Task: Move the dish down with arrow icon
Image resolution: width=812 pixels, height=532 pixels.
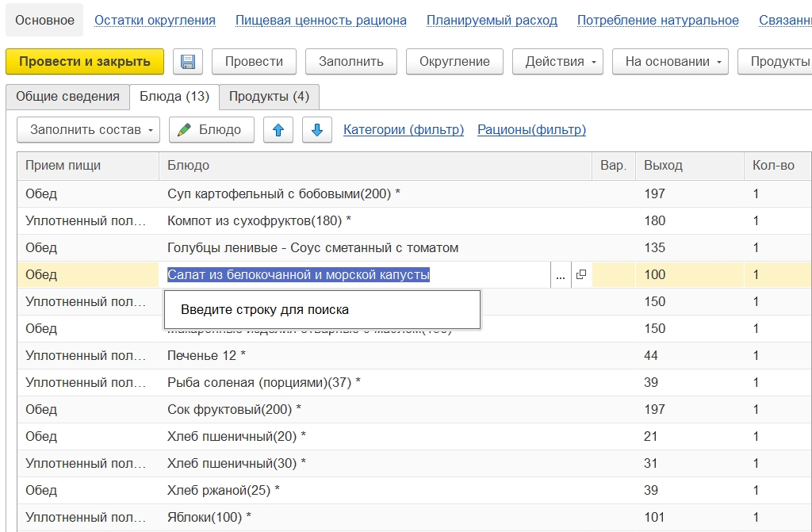Action: [316, 130]
